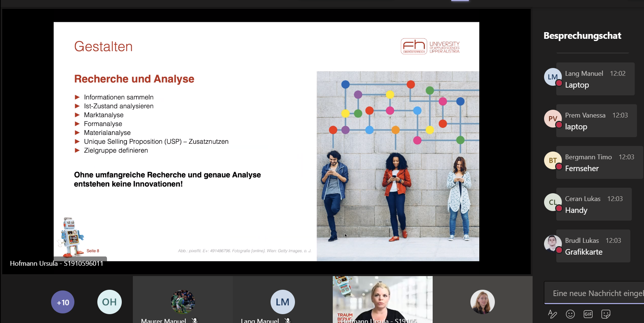
Task: Click the 'Marktanalyse' bullet point
Action: pos(104,115)
